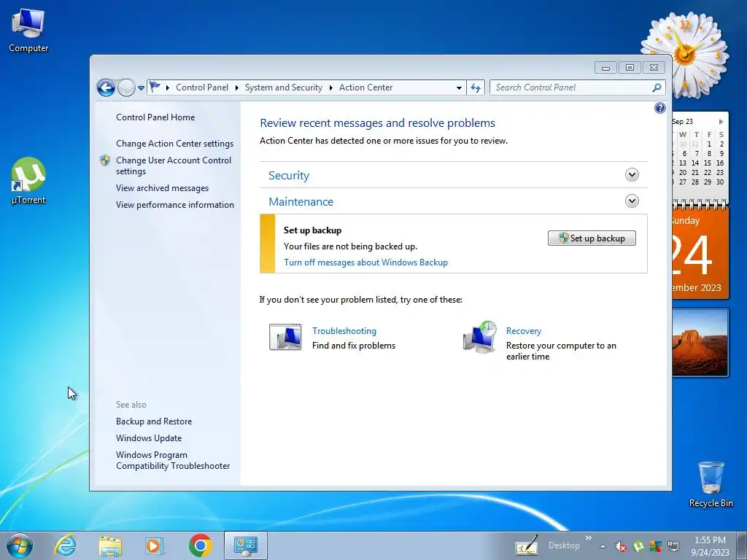Screen dimensions: 747x560
Task: Click the taskbar clock showing 1:55 PM
Action: (710, 546)
